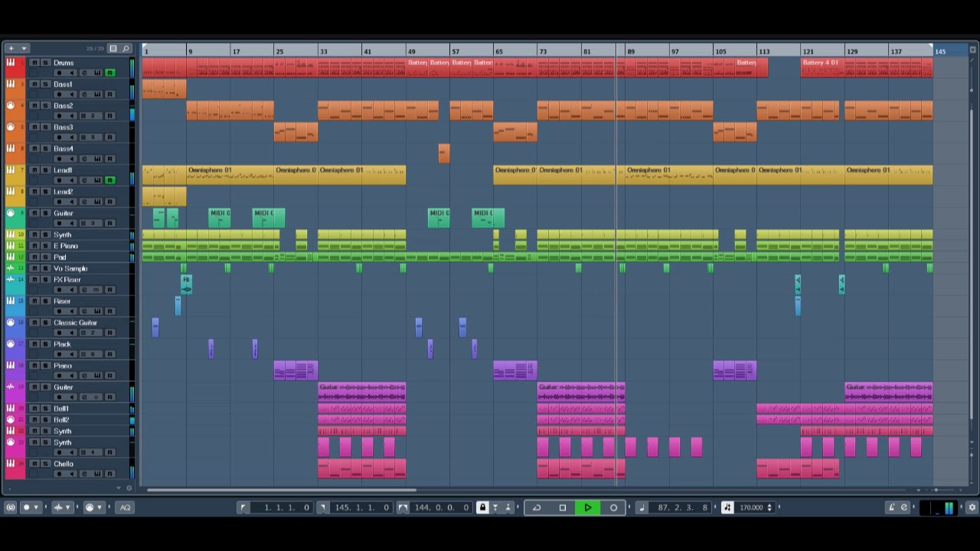
Task: Toggle the punch lock icon
Action: coord(482,507)
